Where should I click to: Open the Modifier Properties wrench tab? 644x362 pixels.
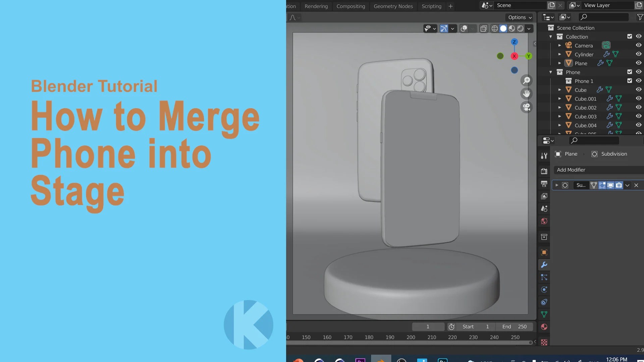544,265
